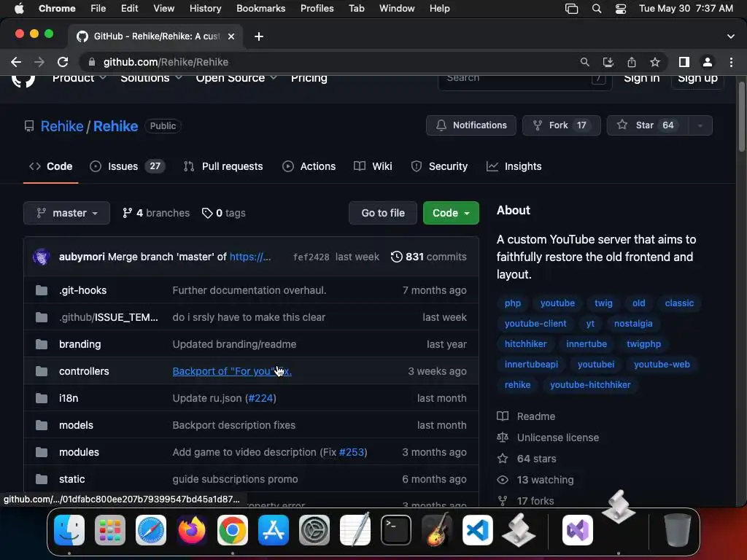The image size is (747, 560).
Task: Expand the Star list dropdown arrow
Action: 700,125
